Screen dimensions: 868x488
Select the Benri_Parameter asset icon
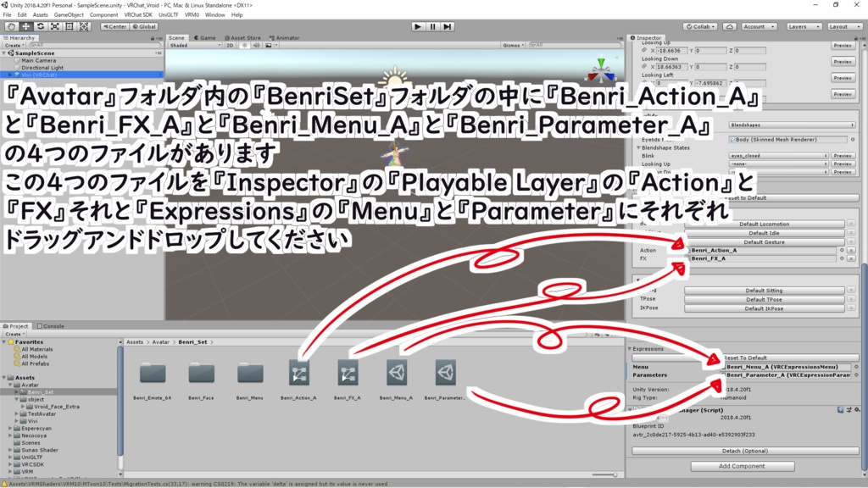[444, 371]
